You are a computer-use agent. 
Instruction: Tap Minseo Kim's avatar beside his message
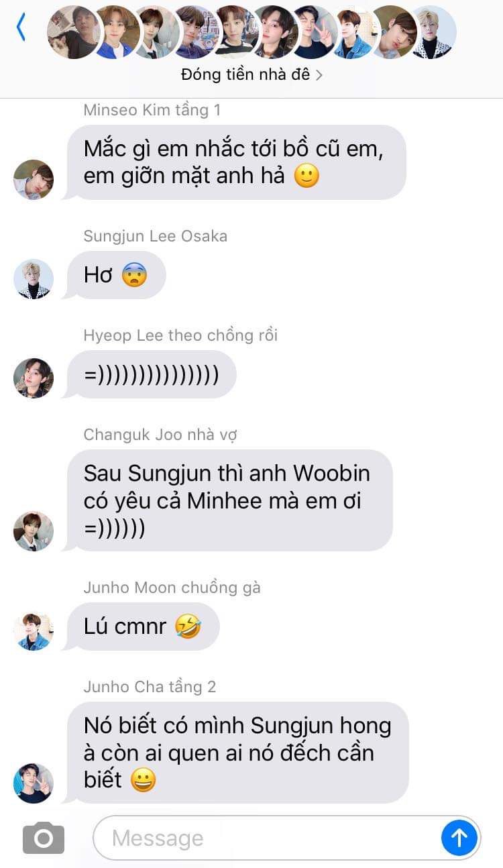pyautogui.click(x=34, y=180)
